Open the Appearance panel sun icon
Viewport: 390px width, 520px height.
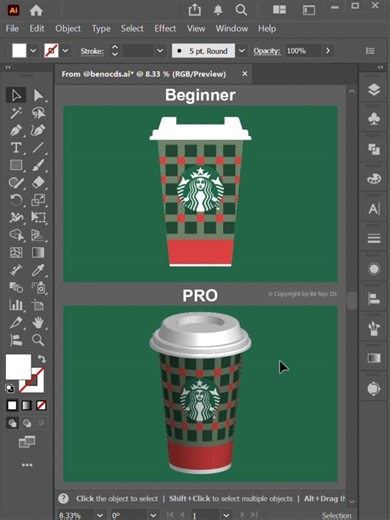(374, 269)
